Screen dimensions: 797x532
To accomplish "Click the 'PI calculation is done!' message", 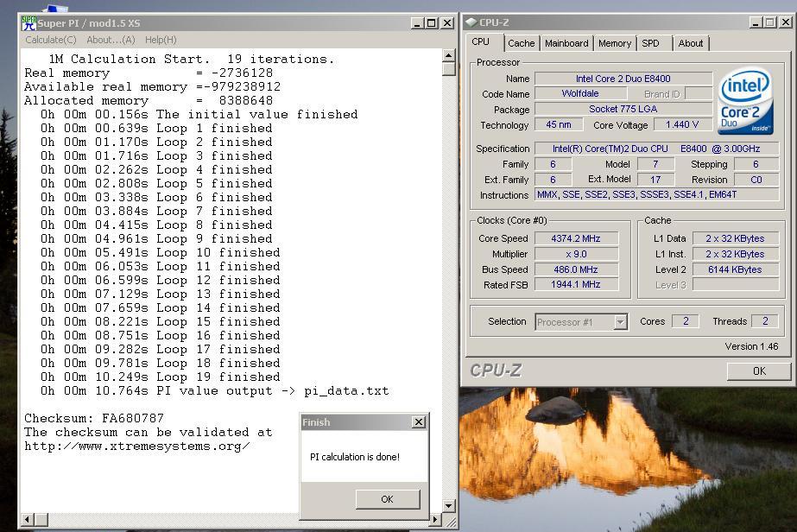I will click(355, 457).
